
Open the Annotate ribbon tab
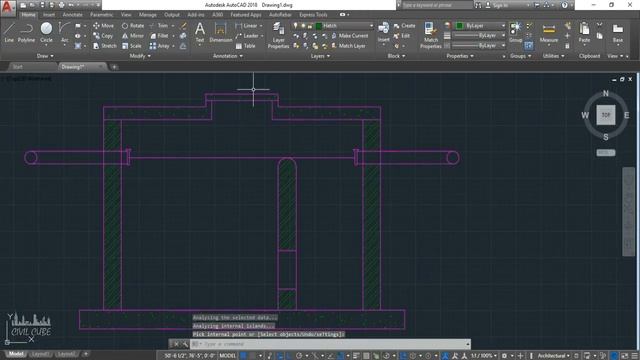[73, 15]
